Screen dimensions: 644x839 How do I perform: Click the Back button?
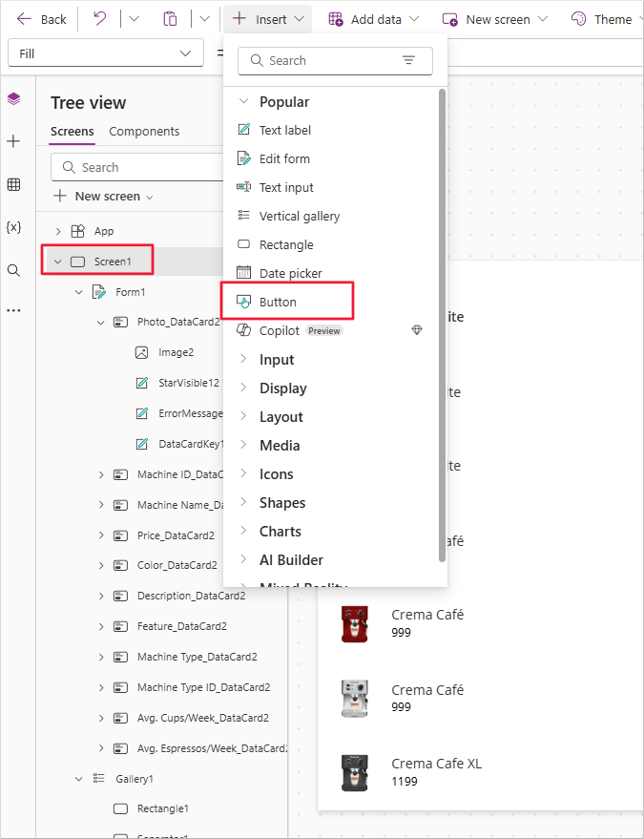[42, 19]
